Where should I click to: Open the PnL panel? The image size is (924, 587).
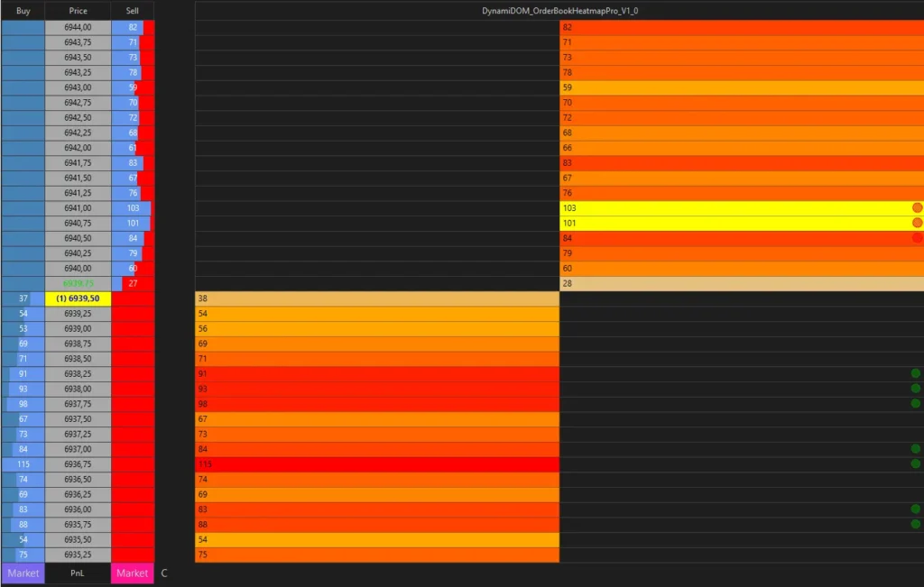(78, 573)
